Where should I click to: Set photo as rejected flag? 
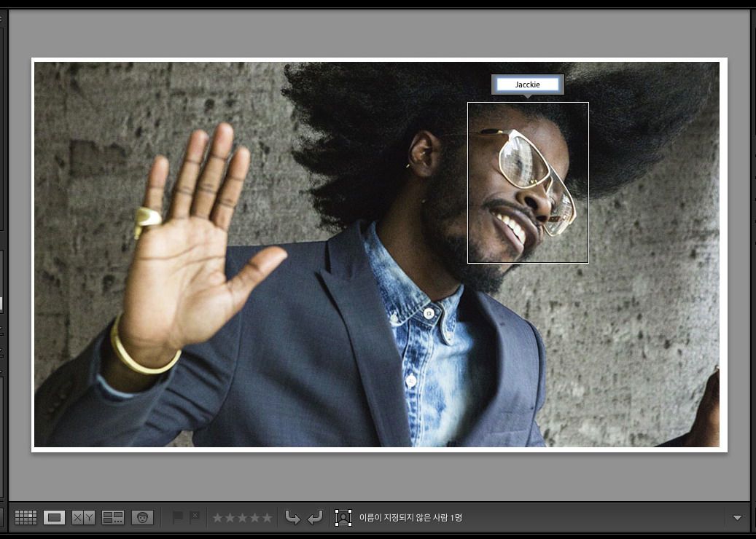point(195,517)
